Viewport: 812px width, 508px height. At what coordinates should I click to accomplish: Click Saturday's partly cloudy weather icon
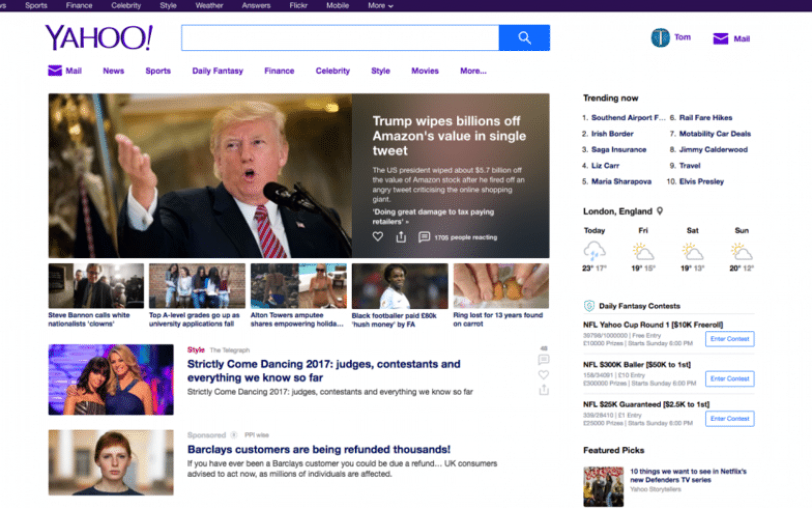pos(692,251)
